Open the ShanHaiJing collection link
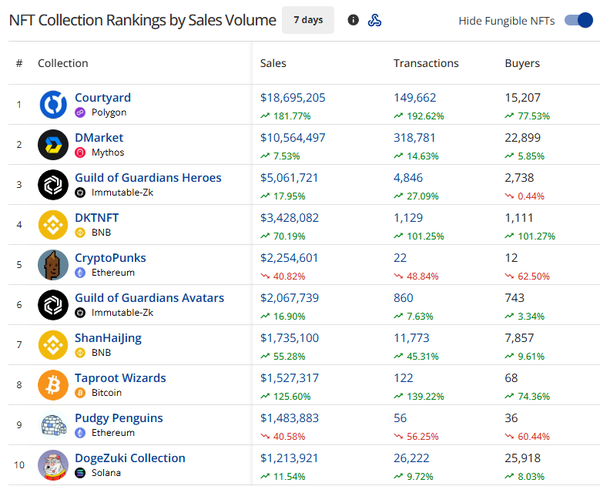600x486 pixels. pyautogui.click(x=108, y=338)
